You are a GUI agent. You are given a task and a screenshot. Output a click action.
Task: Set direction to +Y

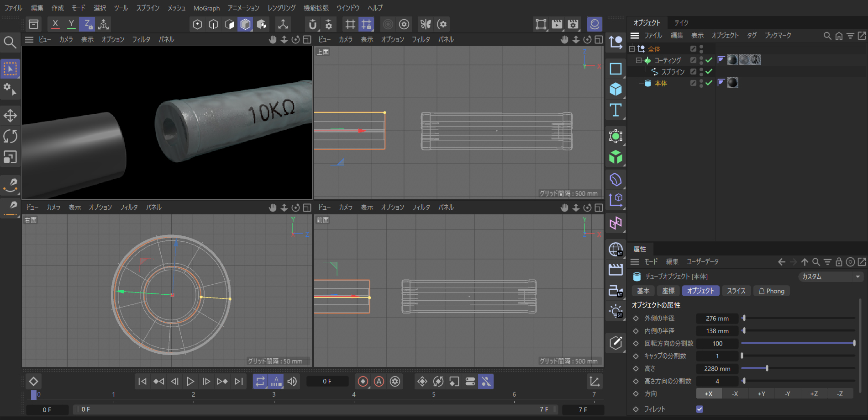(761, 393)
